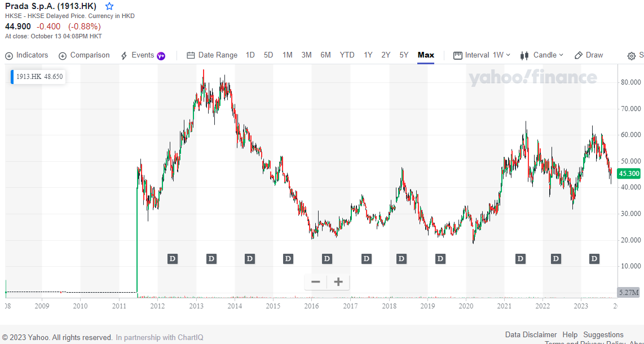644x344 pixels.
Task: Select the 2Y time range
Action: tap(386, 55)
